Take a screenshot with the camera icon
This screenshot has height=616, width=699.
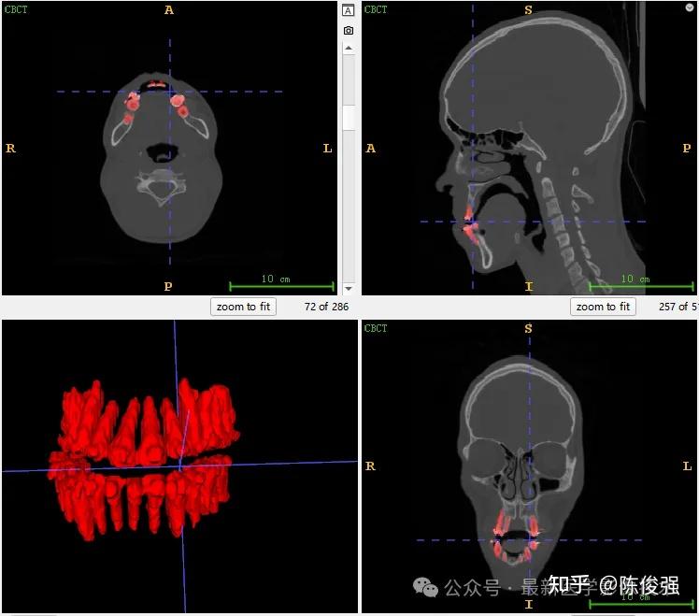coord(349,30)
